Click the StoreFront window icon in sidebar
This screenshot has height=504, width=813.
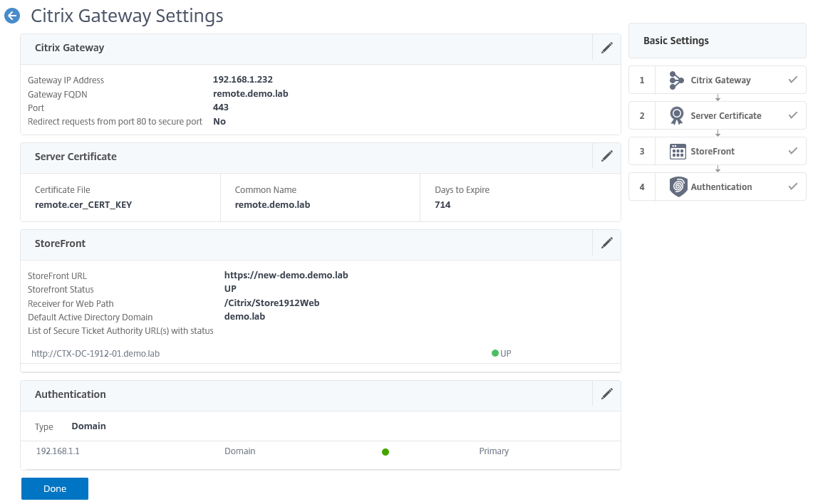(x=678, y=152)
